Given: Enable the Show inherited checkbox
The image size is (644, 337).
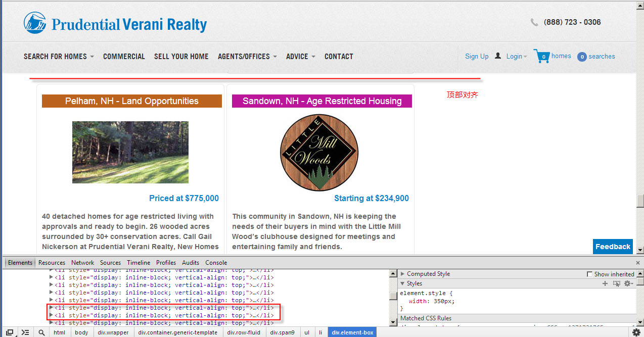Looking at the screenshot, I should [x=589, y=274].
